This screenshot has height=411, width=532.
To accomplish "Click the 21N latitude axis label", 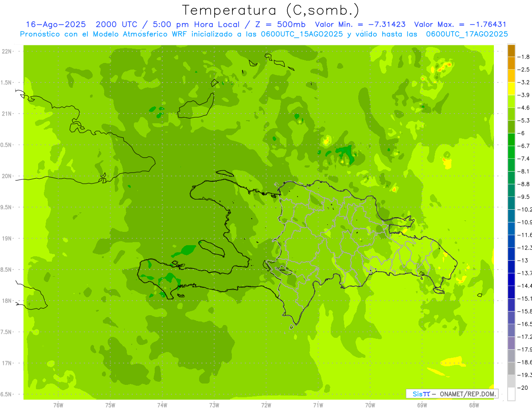I will click(x=7, y=114).
